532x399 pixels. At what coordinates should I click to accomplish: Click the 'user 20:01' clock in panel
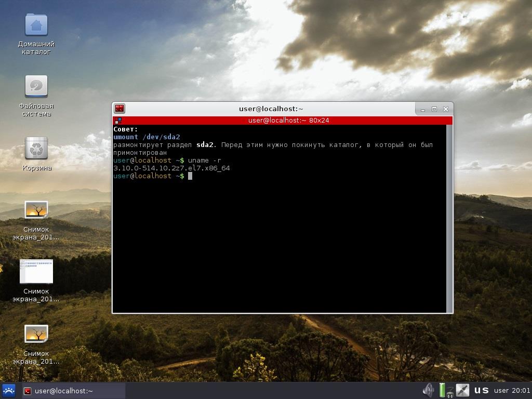point(512,391)
